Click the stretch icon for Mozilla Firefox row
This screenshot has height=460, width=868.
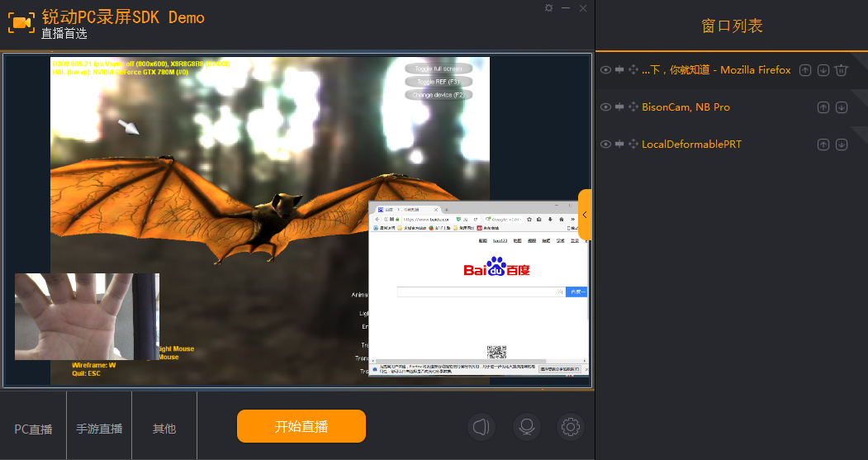click(619, 70)
